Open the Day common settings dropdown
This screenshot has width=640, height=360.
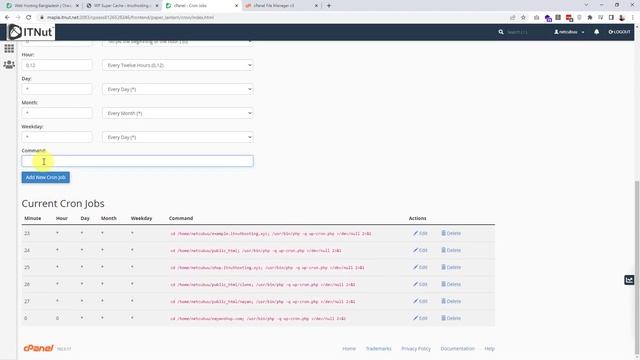[x=178, y=89]
